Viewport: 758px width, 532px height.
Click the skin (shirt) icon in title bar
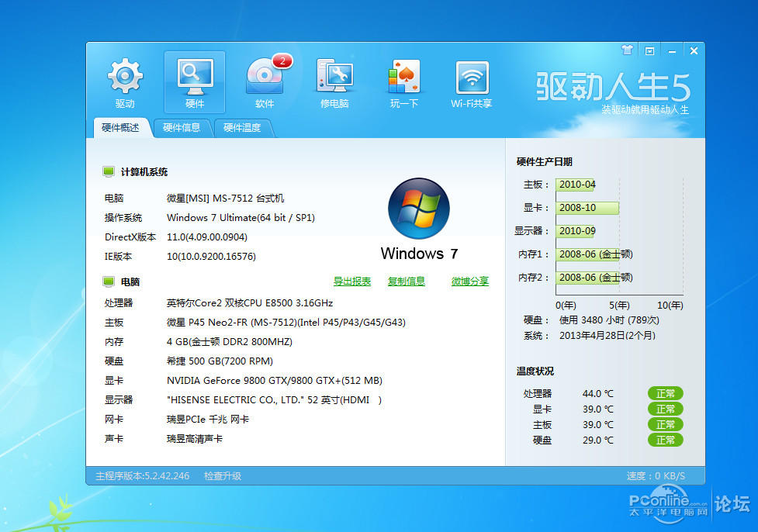627,50
